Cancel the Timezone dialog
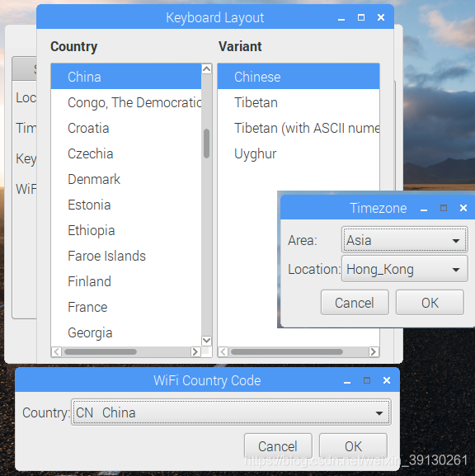This screenshot has width=475, height=476. [355, 303]
